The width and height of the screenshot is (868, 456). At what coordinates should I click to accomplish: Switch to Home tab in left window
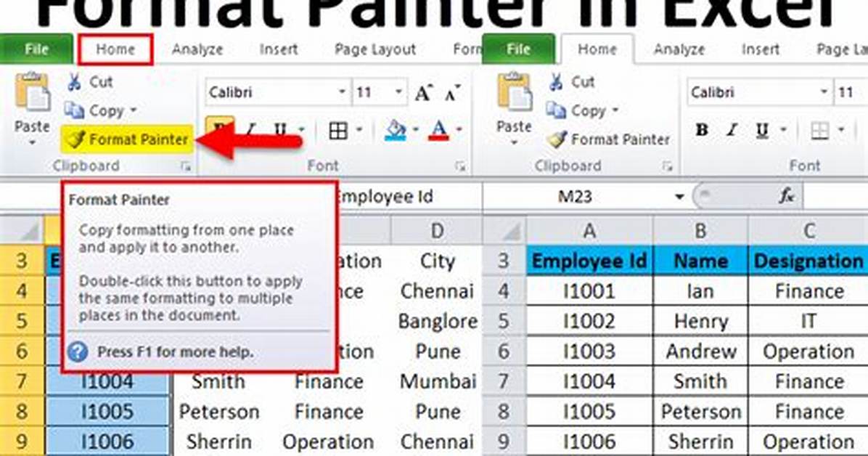click(115, 49)
